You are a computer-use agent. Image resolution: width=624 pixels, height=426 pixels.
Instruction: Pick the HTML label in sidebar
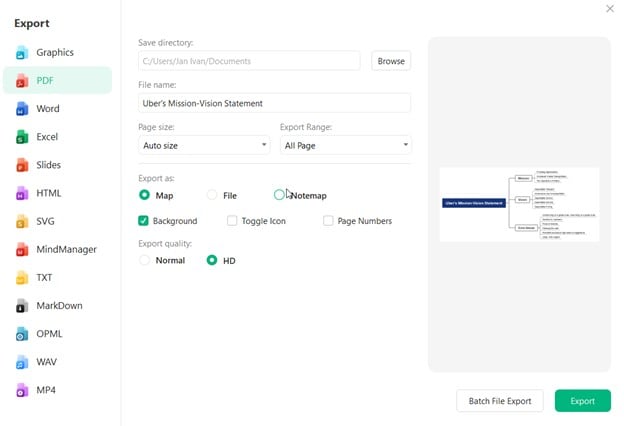(49, 193)
